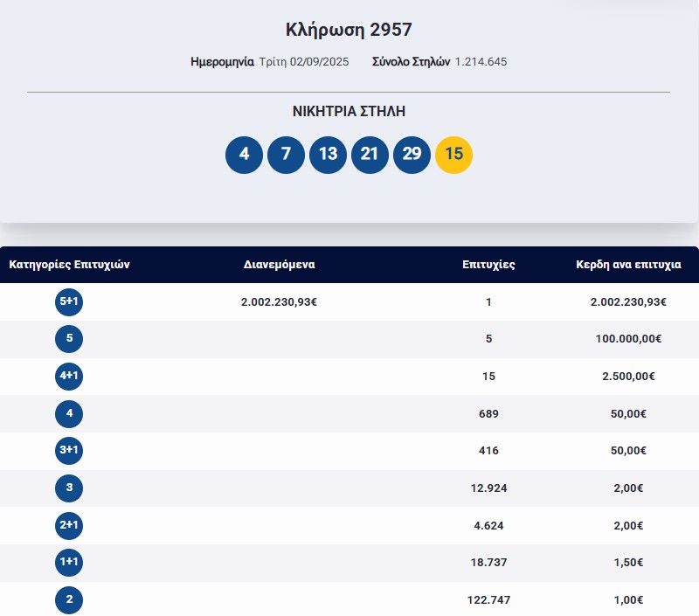Click the draw date Τρίτη 02/09/2025
This screenshot has width=699, height=616.
[x=303, y=62]
